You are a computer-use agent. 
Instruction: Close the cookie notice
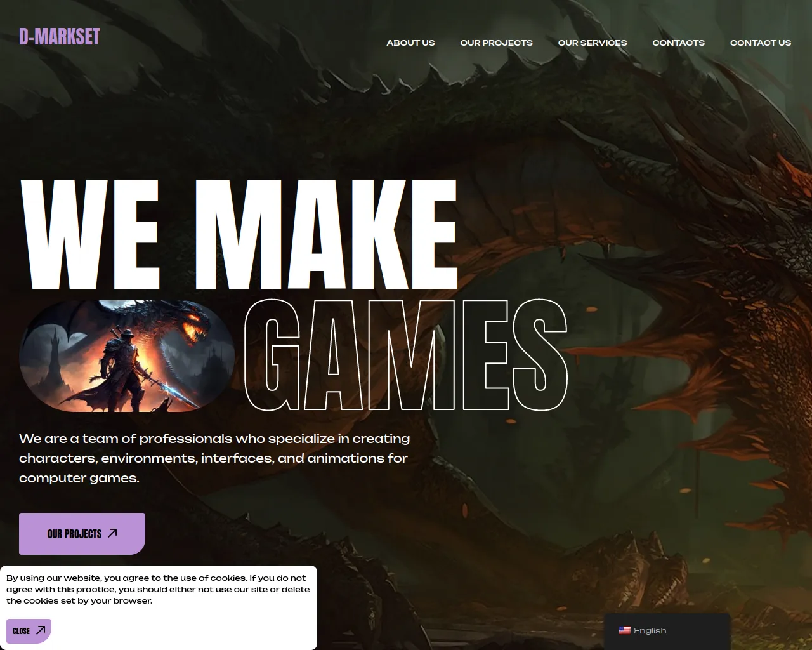pos(29,631)
